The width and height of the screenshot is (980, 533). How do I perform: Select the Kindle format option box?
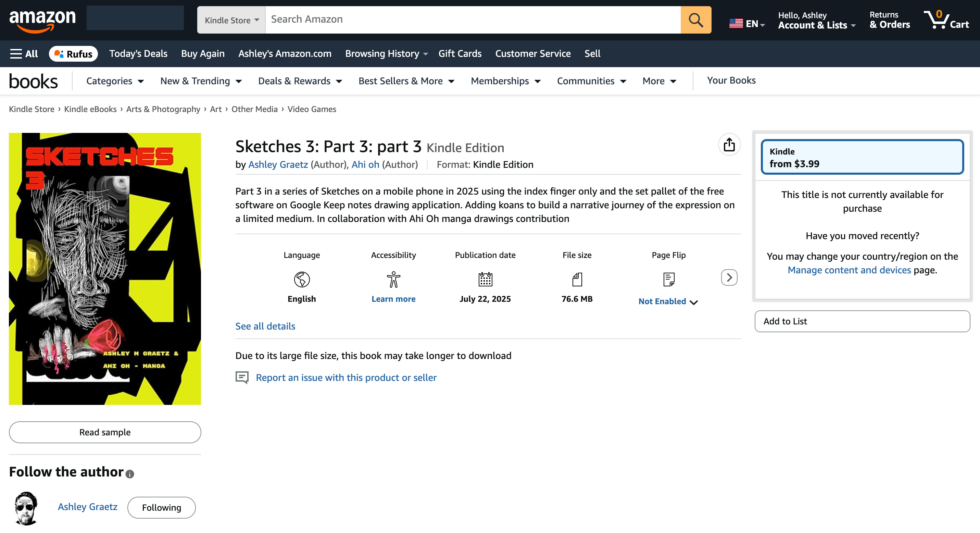click(862, 157)
